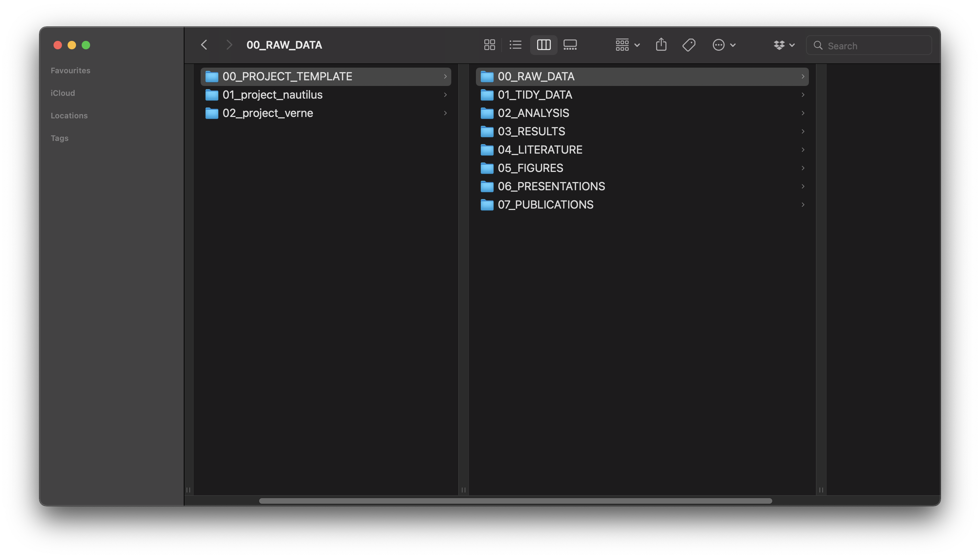Click the folder icon of 04_LITERATURE
The image size is (980, 558).
click(x=487, y=150)
